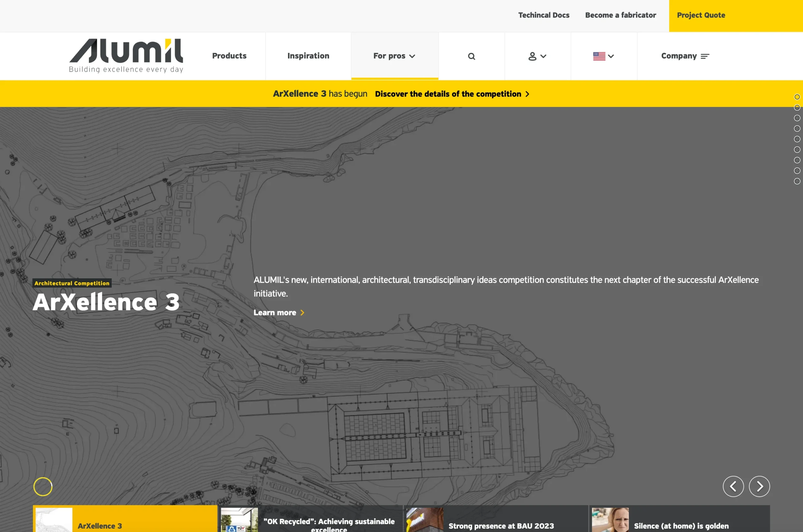This screenshot has height=532, width=803.
Task: Click the chevron after competition details link
Action: point(527,94)
